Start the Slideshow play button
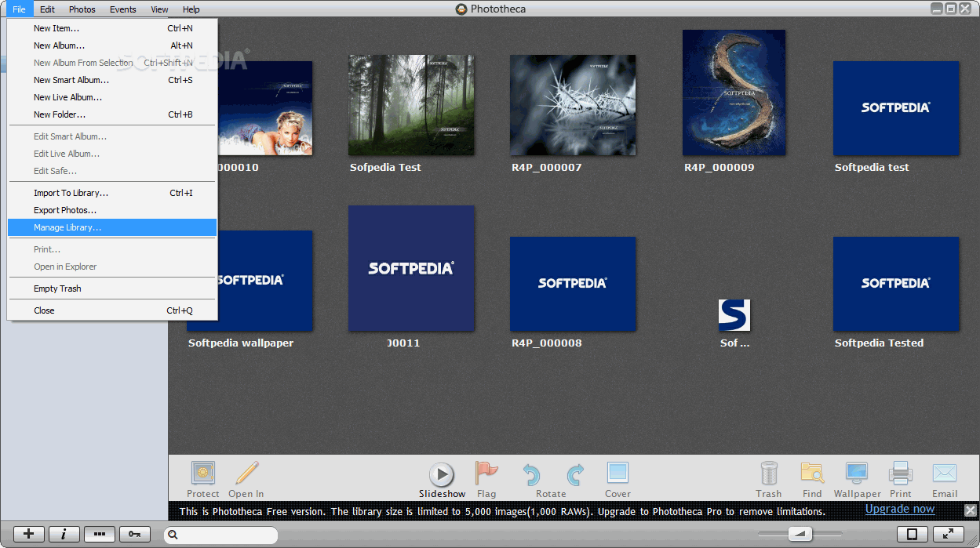 coord(442,474)
